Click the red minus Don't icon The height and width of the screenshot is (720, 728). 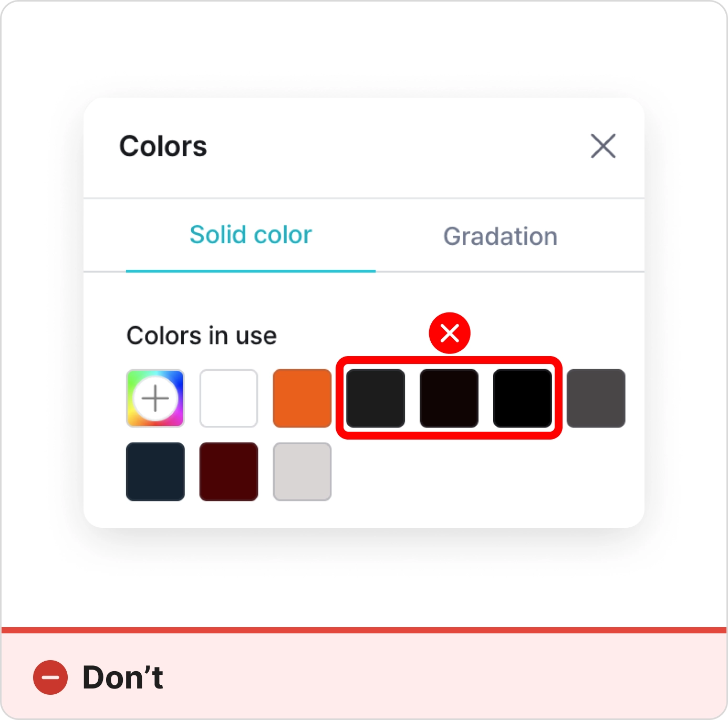[x=50, y=677]
